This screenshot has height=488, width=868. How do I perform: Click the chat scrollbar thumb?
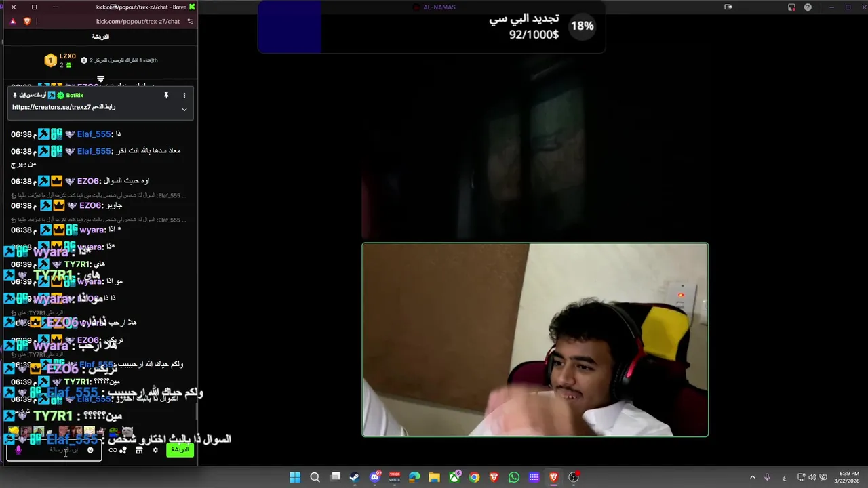[197, 411]
